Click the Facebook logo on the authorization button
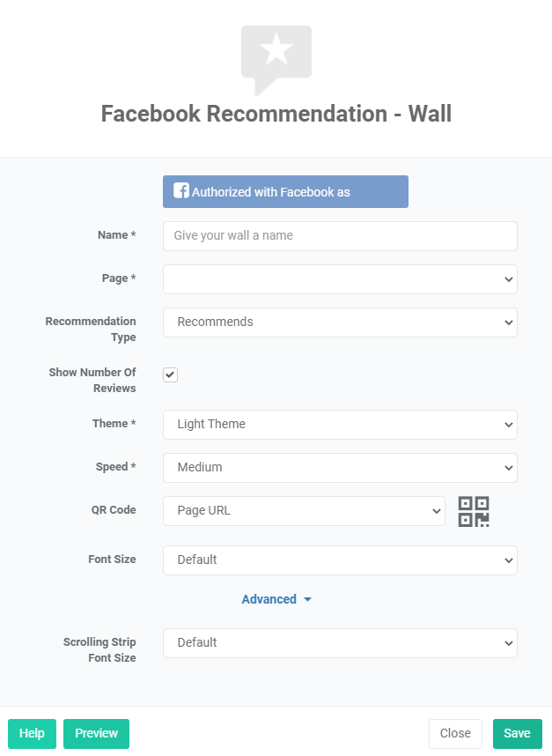552x756 pixels. pos(182,190)
